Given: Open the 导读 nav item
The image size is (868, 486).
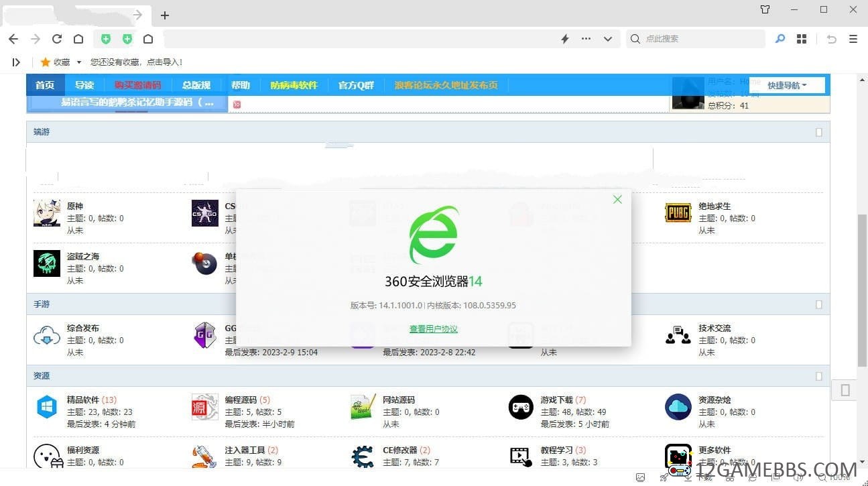Looking at the screenshot, I should tap(84, 85).
